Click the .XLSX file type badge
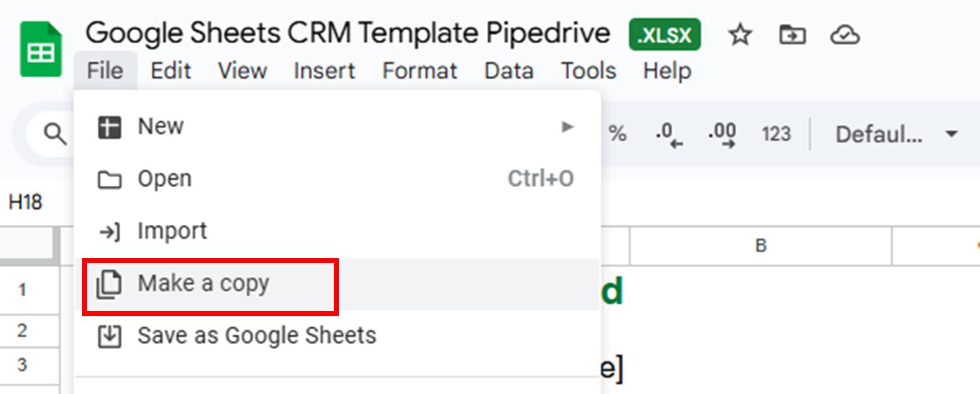The image size is (980, 394). (664, 35)
